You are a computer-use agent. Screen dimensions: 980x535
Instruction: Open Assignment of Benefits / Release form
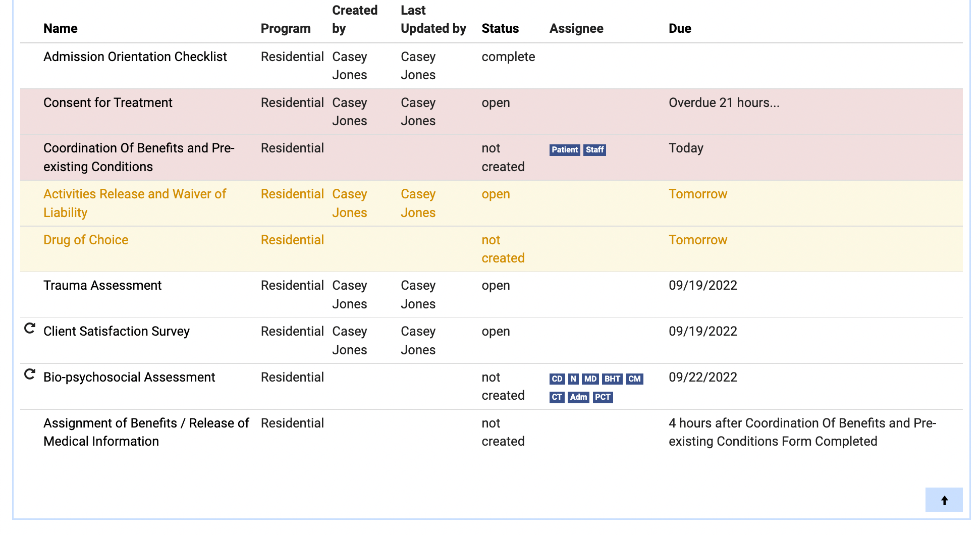coord(146,432)
